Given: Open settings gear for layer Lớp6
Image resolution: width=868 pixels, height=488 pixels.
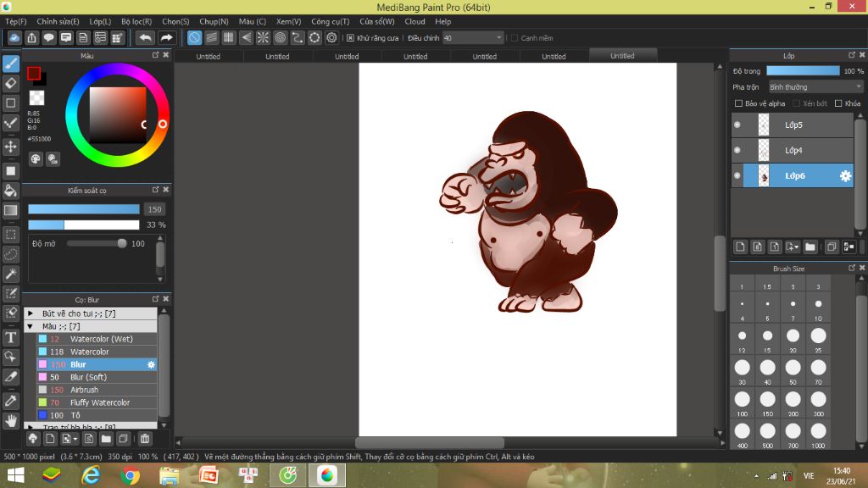Looking at the screenshot, I should pos(845,176).
